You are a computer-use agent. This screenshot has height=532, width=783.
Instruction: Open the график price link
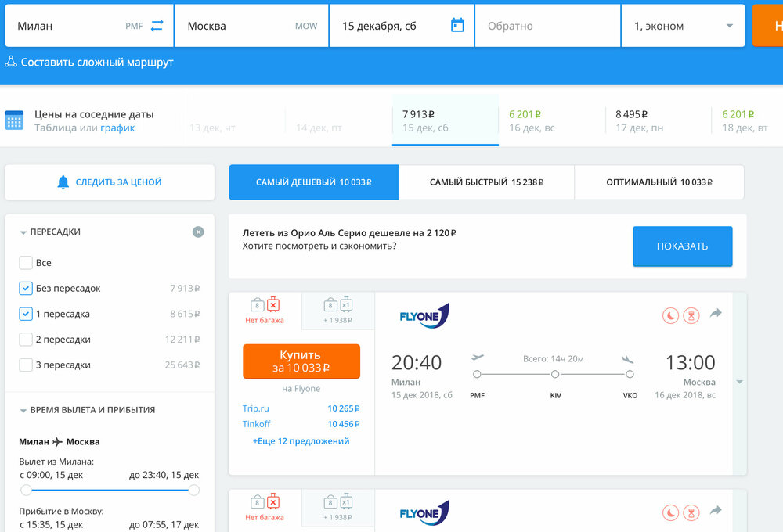[118, 128]
